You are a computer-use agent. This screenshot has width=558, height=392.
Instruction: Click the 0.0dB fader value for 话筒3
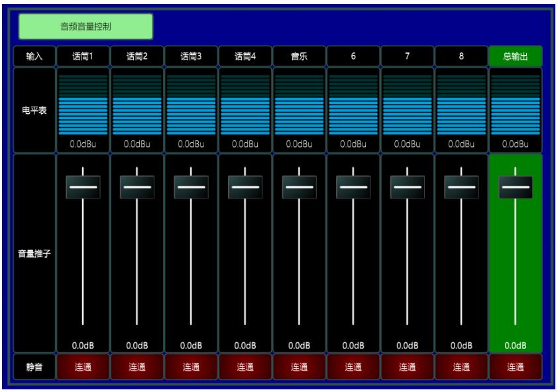pos(191,346)
